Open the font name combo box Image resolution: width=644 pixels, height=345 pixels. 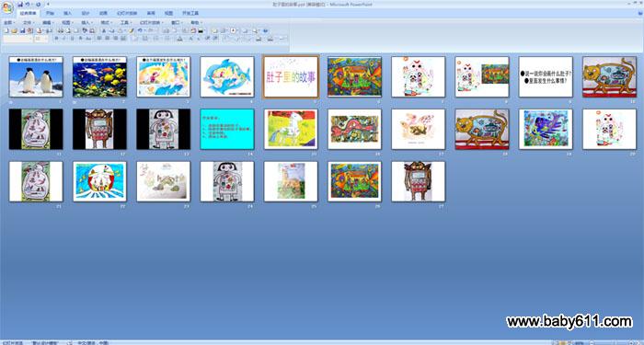[x=17, y=39]
